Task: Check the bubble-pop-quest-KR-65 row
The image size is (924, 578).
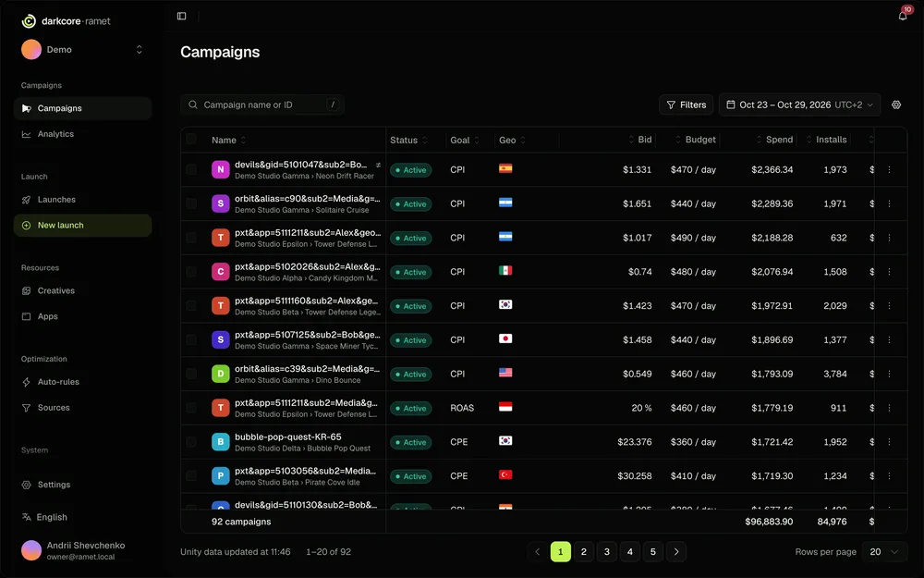Action: [191, 442]
